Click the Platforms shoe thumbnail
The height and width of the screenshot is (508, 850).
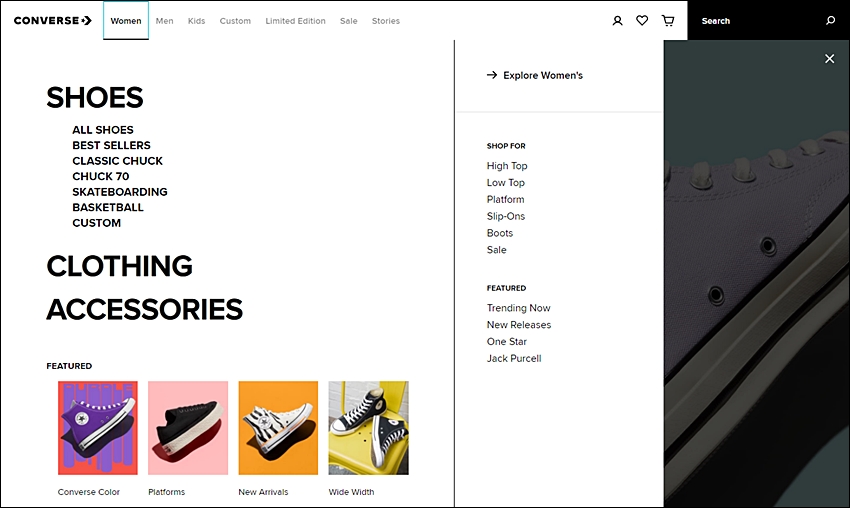pos(188,428)
